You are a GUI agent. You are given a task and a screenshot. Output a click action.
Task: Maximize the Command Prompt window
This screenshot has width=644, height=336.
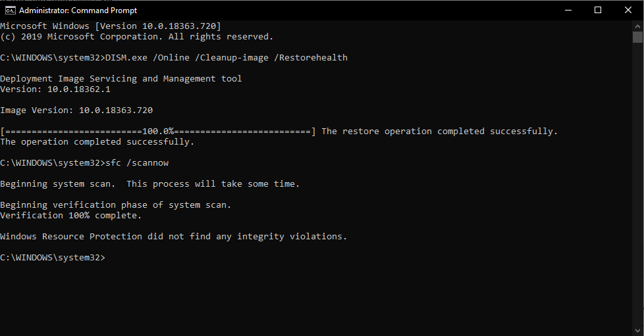click(x=598, y=11)
